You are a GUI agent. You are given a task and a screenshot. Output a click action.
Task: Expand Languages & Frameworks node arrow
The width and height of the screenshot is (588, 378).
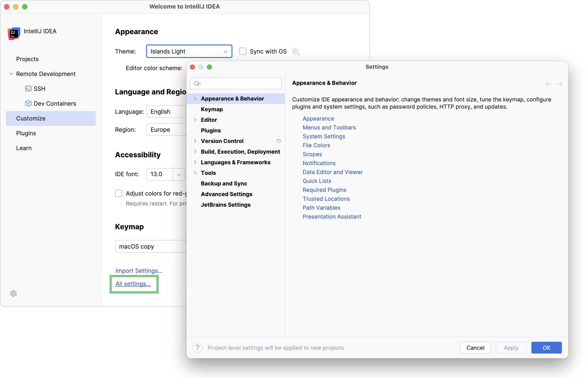coord(195,162)
